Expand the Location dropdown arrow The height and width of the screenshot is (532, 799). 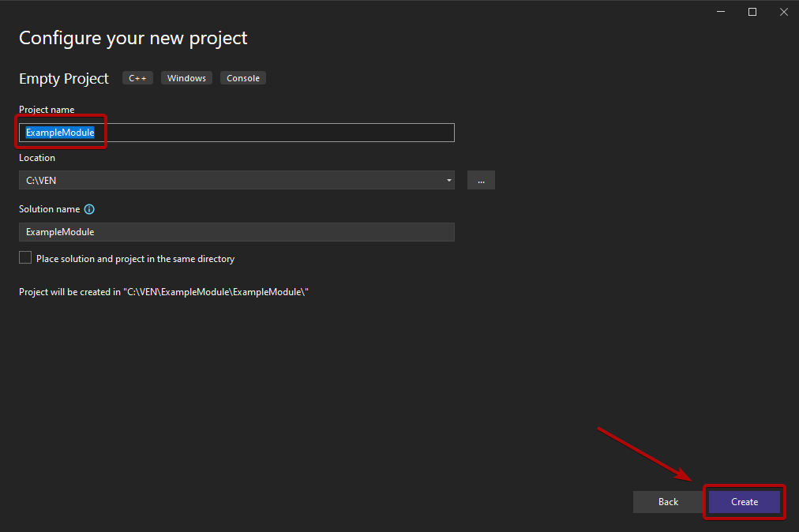click(x=448, y=180)
